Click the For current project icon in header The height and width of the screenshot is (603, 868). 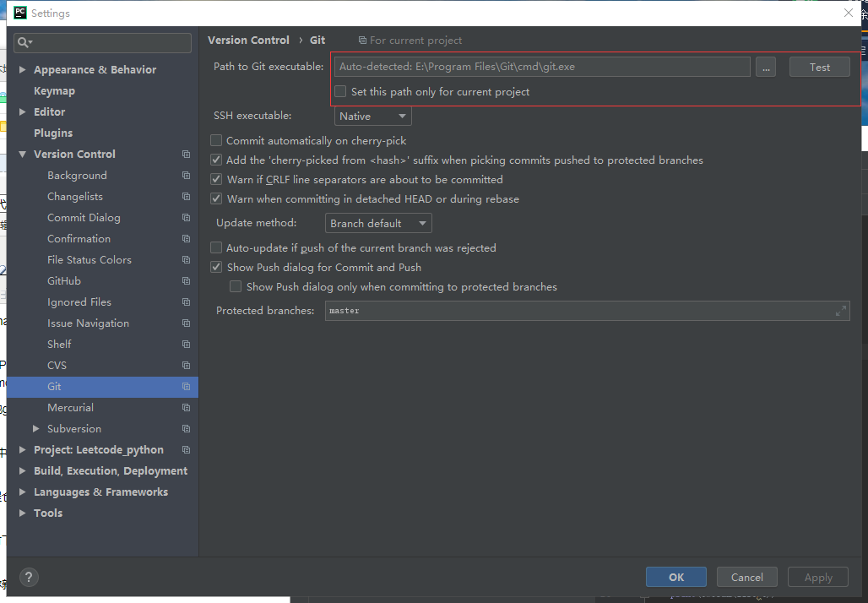click(x=362, y=41)
